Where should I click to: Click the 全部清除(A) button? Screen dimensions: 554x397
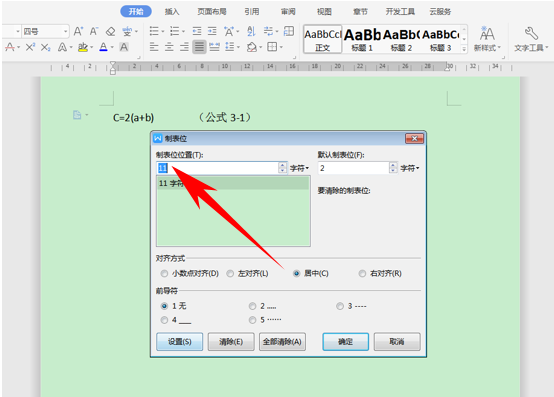coord(282,342)
